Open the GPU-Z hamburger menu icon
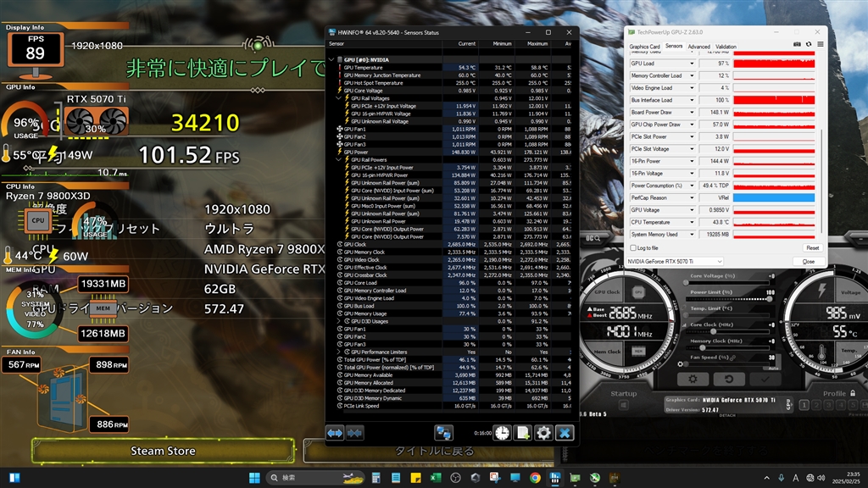Screen dimensions: 868x488 (821, 44)
